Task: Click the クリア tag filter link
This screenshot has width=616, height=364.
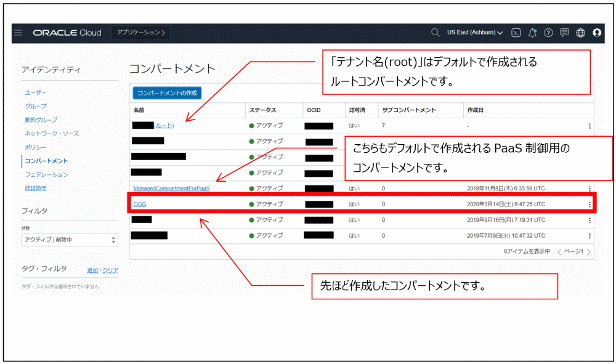Action: click(x=110, y=270)
